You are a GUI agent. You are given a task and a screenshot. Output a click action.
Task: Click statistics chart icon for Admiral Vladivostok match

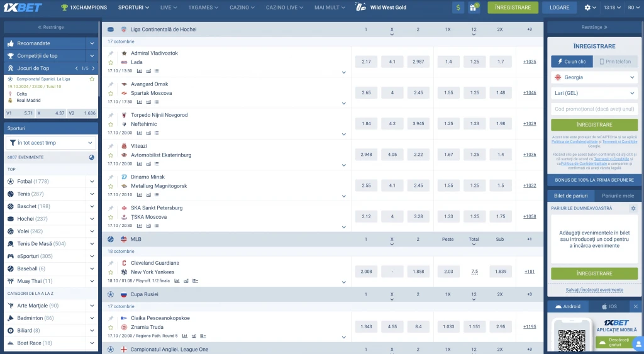point(139,71)
